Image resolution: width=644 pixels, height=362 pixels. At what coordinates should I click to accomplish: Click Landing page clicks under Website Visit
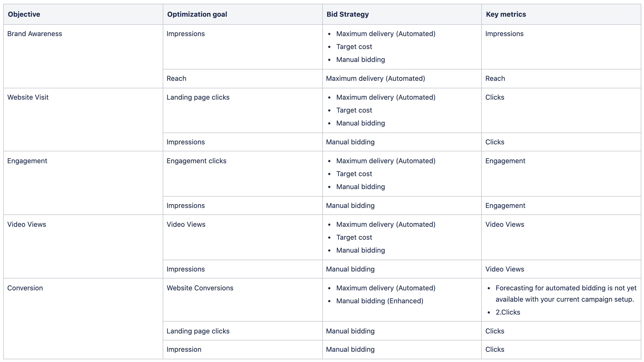pyautogui.click(x=198, y=97)
